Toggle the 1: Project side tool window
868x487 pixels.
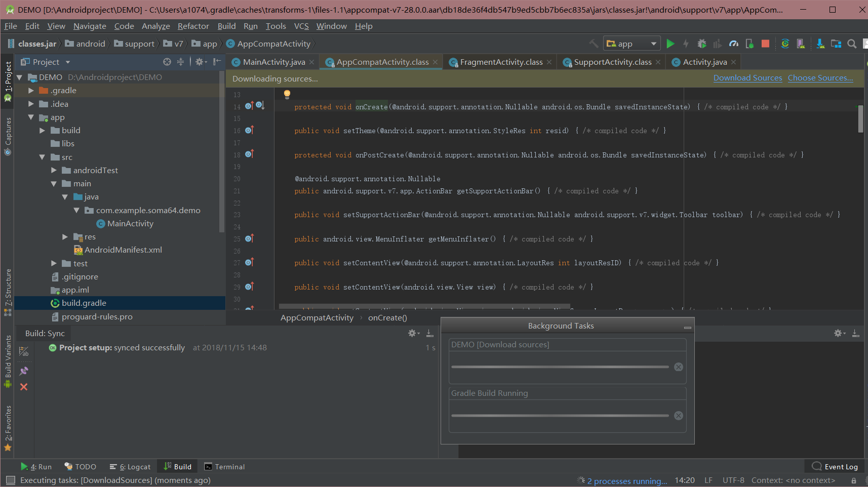click(x=8, y=81)
